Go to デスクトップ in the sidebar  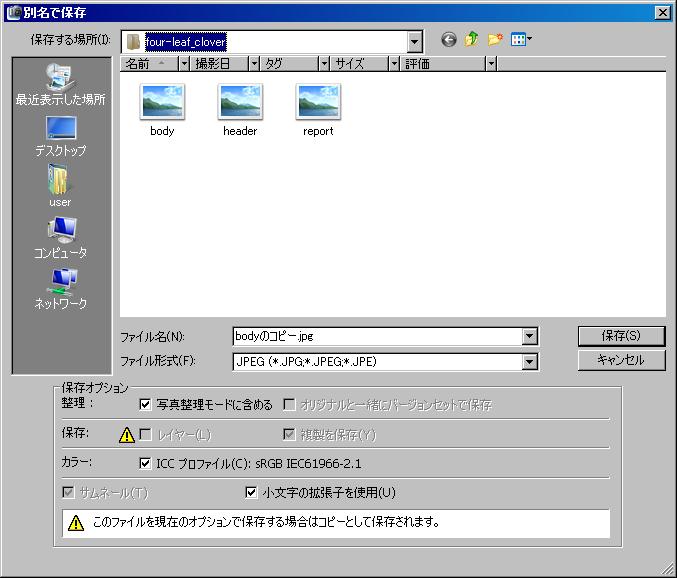tap(60, 135)
